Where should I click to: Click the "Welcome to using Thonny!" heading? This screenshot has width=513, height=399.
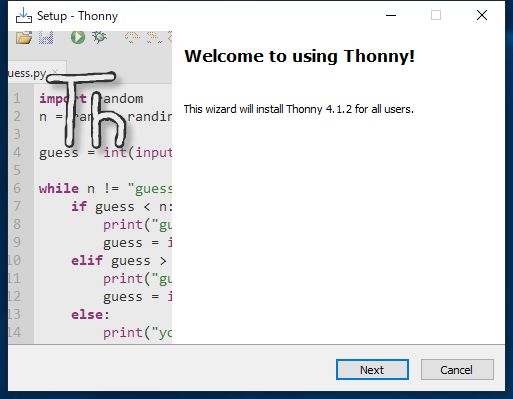tap(299, 56)
